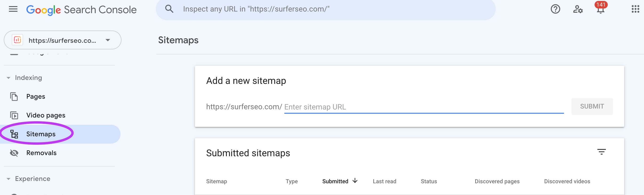Open Video pages report
The height and width of the screenshot is (195, 644).
tap(45, 115)
